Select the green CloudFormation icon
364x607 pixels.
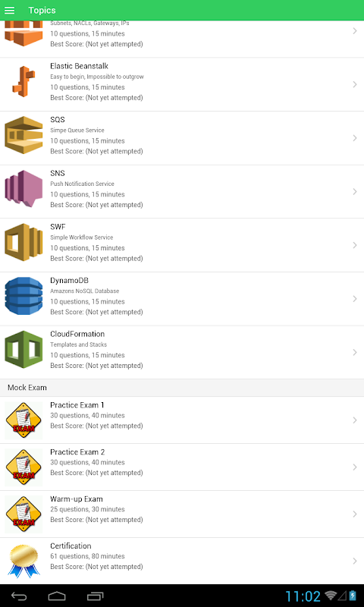click(x=24, y=350)
